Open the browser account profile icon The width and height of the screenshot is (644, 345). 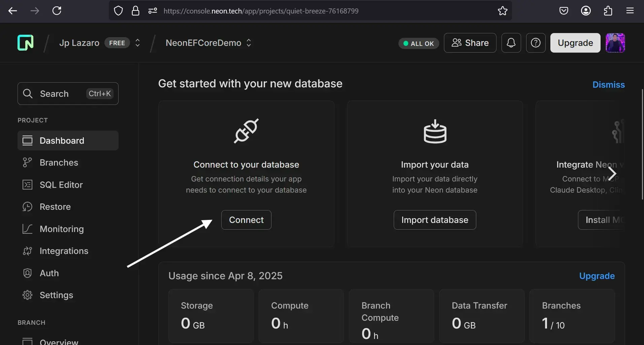pos(586,11)
